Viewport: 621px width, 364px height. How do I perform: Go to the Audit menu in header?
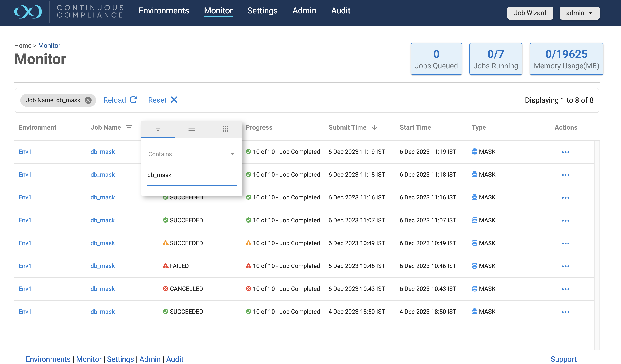(x=340, y=10)
